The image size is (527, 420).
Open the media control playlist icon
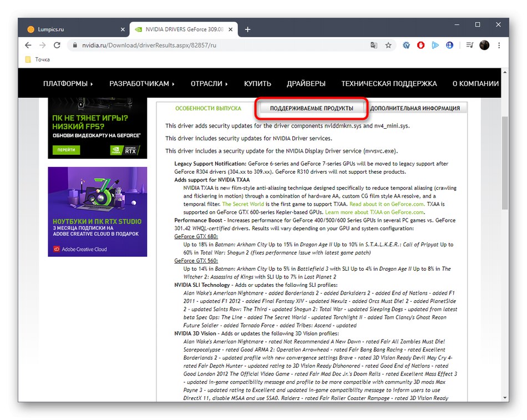pos(469,45)
